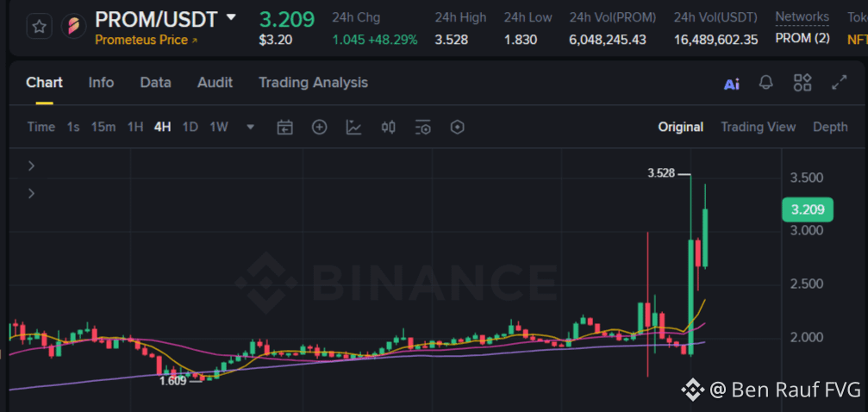Click the 3.500 price axis label
The image size is (868, 412).
[807, 178]
